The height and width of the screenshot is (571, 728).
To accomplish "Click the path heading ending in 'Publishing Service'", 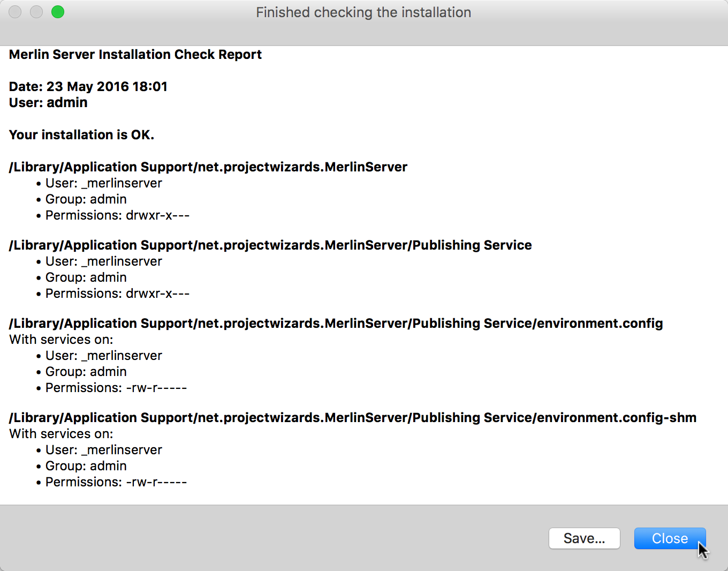I will [270, 245].
